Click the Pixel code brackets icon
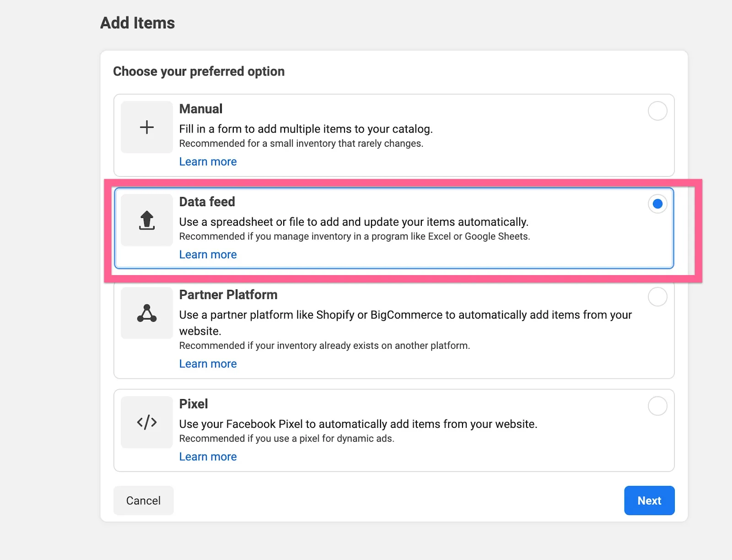 tap(147, 422)
